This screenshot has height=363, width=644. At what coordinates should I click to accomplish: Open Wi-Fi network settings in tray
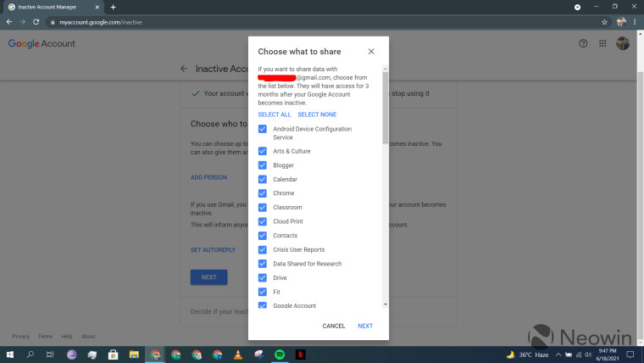click(579, 355)
